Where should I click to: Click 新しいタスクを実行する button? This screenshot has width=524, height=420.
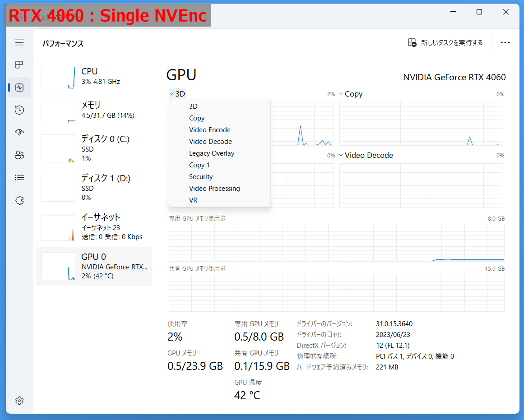click(x=445, y=43)
